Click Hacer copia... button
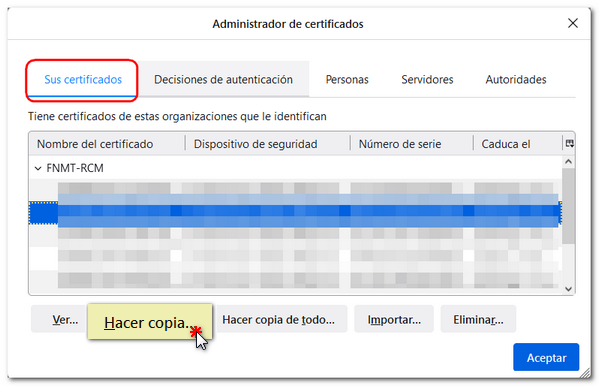 (x=150, y=322)
